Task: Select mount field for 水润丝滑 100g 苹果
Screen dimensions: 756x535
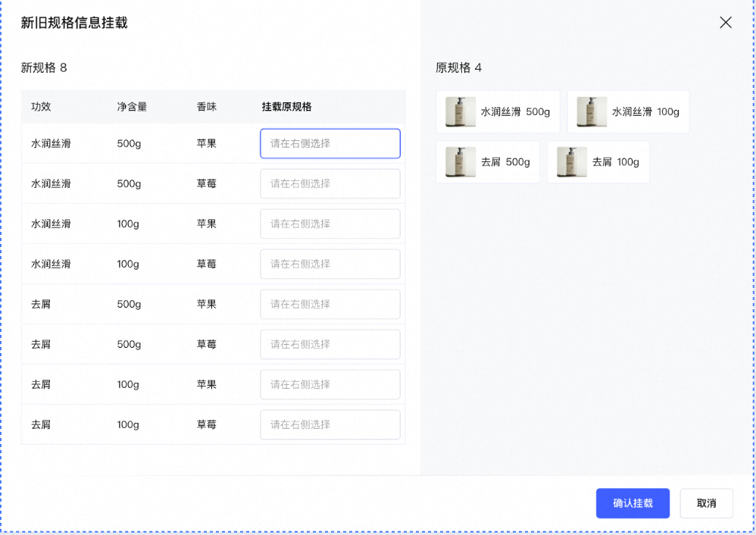Action: pyautogui.click(x=330, y=224)
